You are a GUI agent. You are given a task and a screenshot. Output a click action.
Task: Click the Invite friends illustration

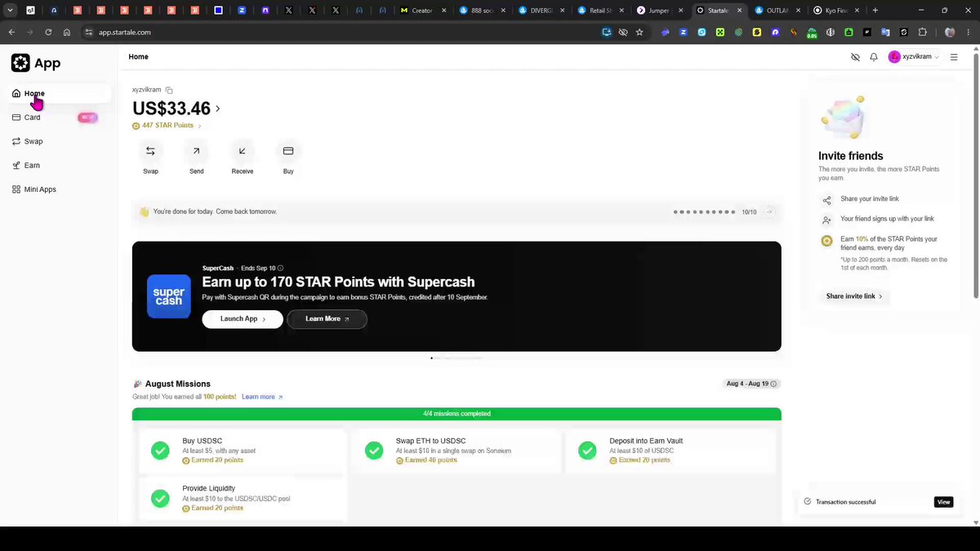843,118
